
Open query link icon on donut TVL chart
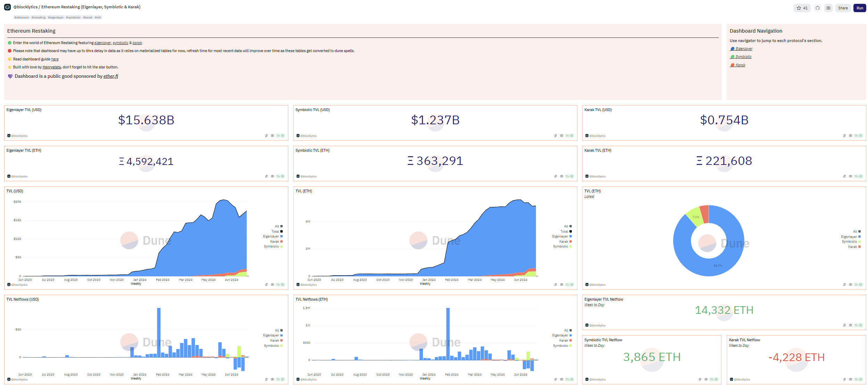coord(844,285)
